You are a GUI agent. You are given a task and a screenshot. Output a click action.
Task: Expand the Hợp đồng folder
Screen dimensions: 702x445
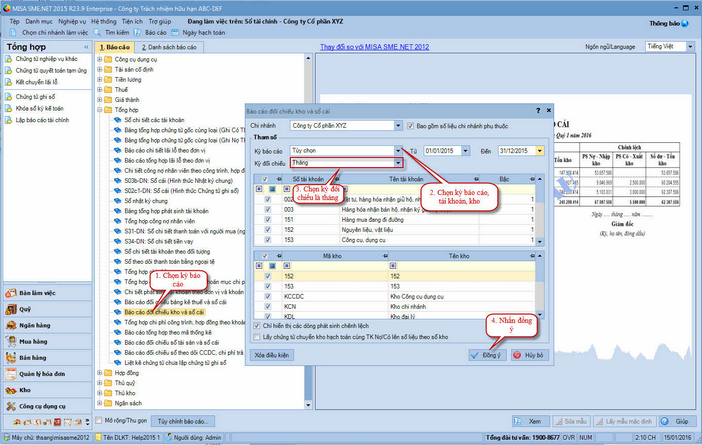click(x=99, y=373)
